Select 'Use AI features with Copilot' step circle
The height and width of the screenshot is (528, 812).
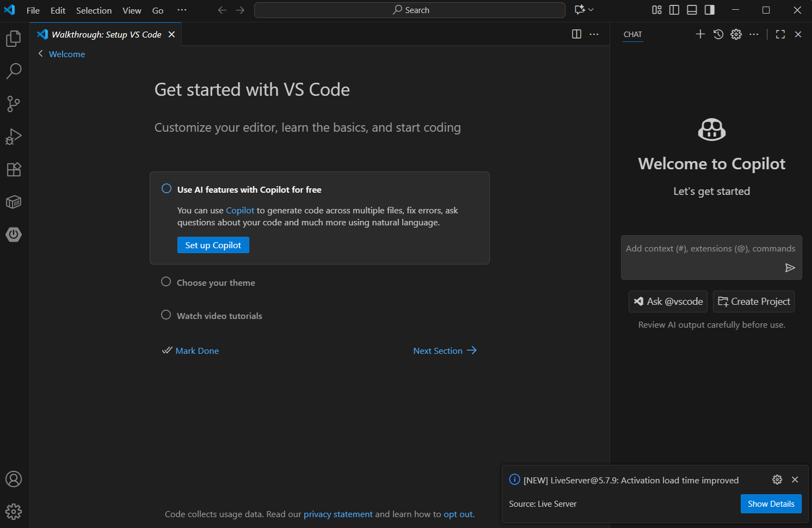pos(167,189)
